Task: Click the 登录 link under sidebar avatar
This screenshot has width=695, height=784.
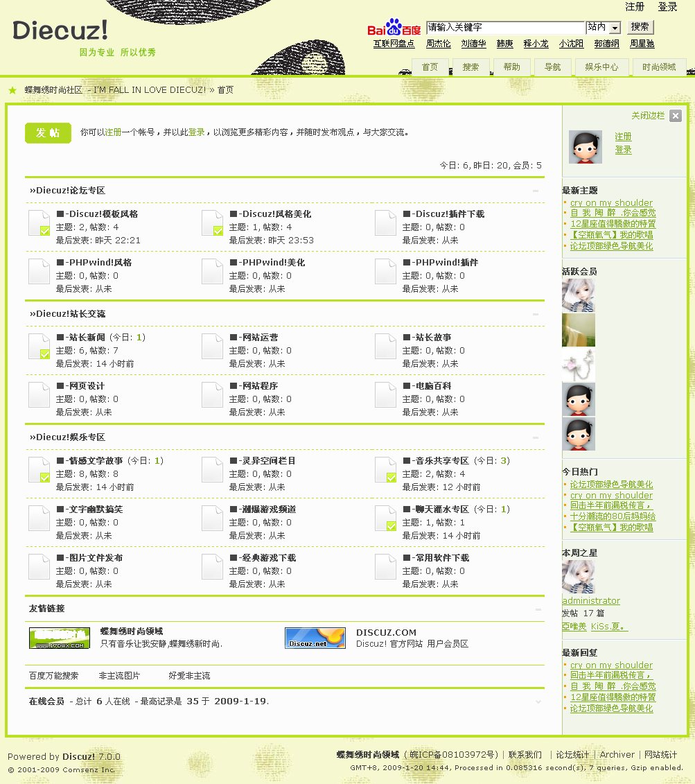Action: (x=623, y=150)
